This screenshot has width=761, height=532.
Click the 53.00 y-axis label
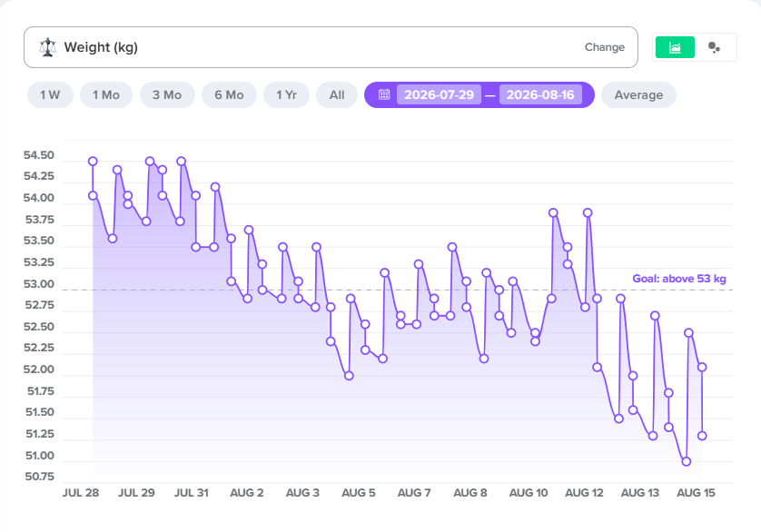[39, 284]
